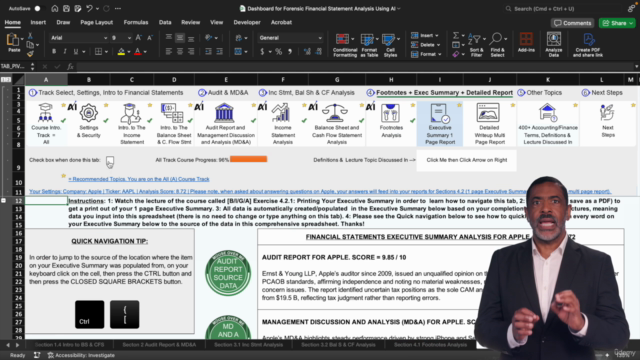Screen dimensions: 640x360
Task: Open Section 2 Audit Report & MD&A sheet tab
Action: pos(159,345)
